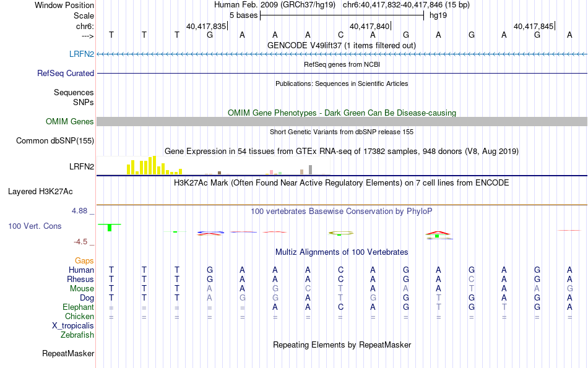
Task: Click the RefSeq genes from NCBI title
Action: pyautogui.click(x=342, y=64)
